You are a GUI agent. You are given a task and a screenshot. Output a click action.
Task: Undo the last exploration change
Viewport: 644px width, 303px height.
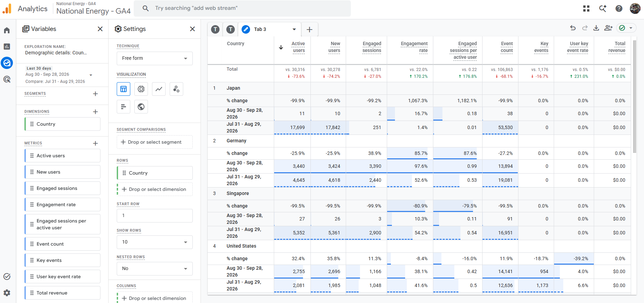(573, 28)
